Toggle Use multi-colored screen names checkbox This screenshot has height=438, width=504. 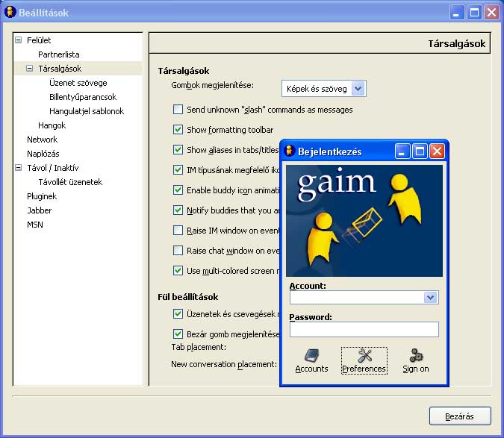178,271
